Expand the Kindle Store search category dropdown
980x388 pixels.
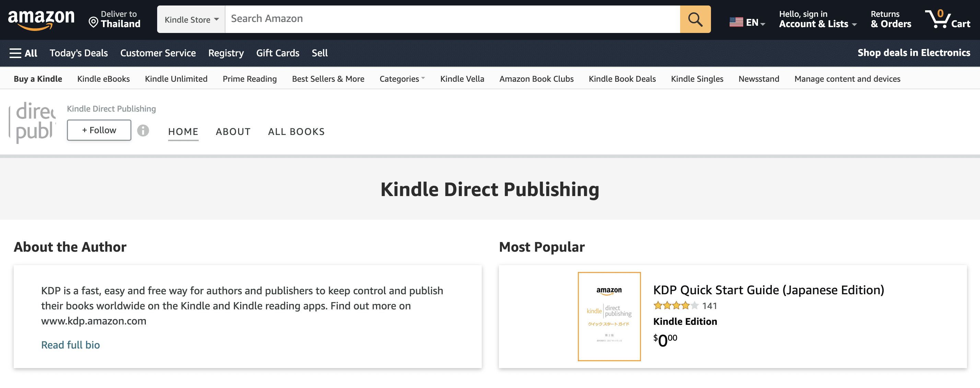[191, 20]
